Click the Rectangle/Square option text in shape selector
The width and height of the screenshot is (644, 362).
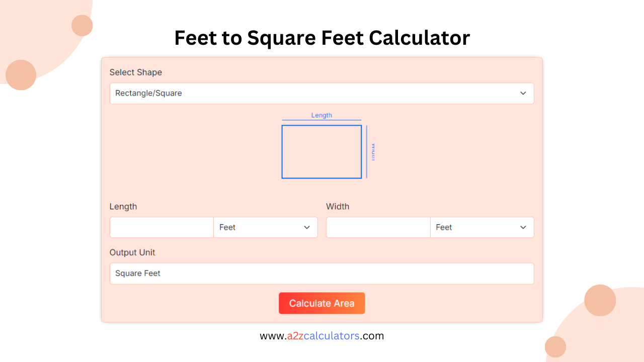point(149,94)
